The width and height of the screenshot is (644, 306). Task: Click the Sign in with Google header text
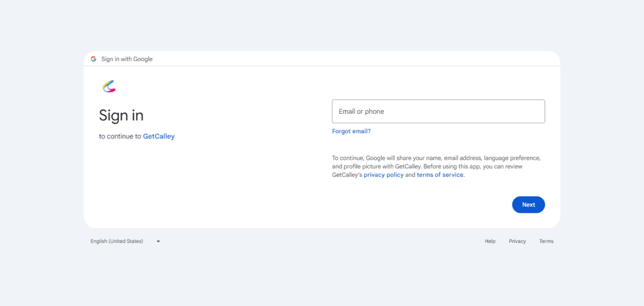(127, 59)
